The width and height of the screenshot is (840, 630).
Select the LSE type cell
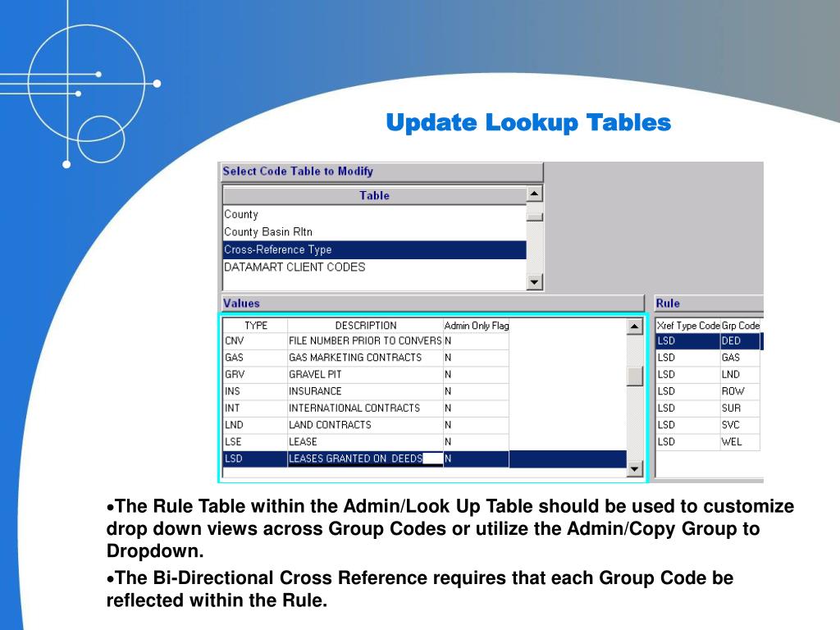pyautogui.click(x=256, y=442)
